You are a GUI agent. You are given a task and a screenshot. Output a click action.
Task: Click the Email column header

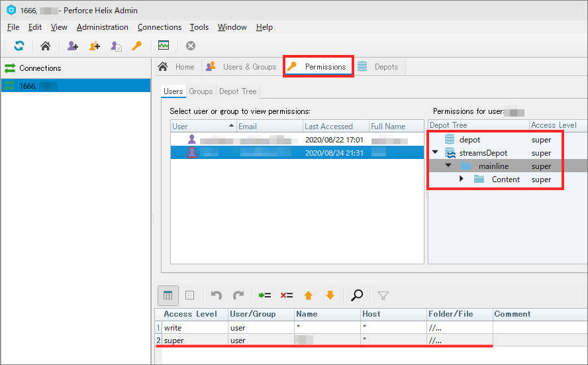[x=269, y=126]
